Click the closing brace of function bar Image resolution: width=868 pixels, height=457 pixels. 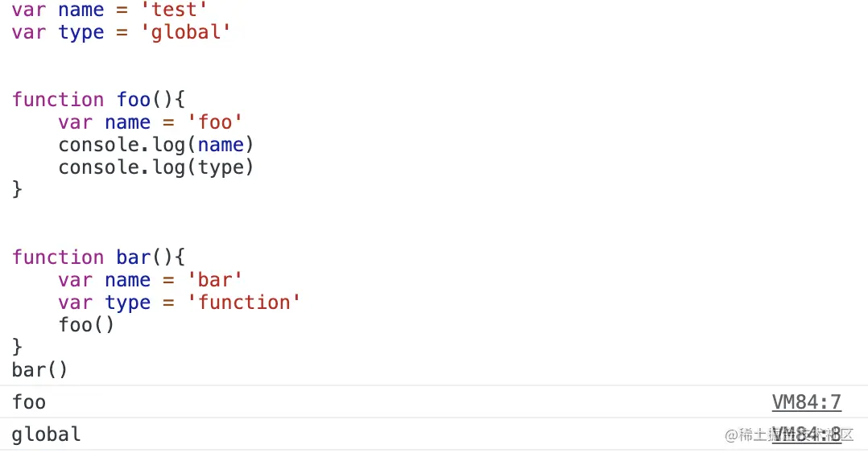17,347
